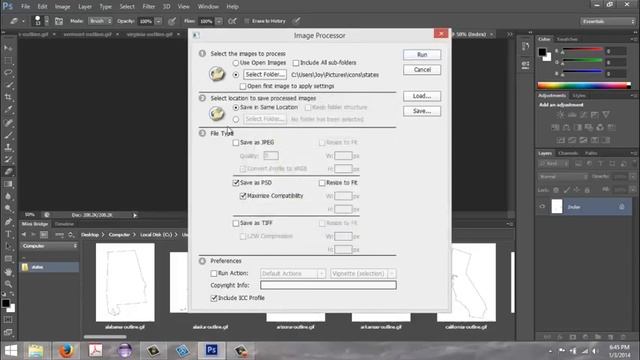Screen dimensions: 640x360
Task: Open Firefox from the taskbar
Action: [66, 350]
